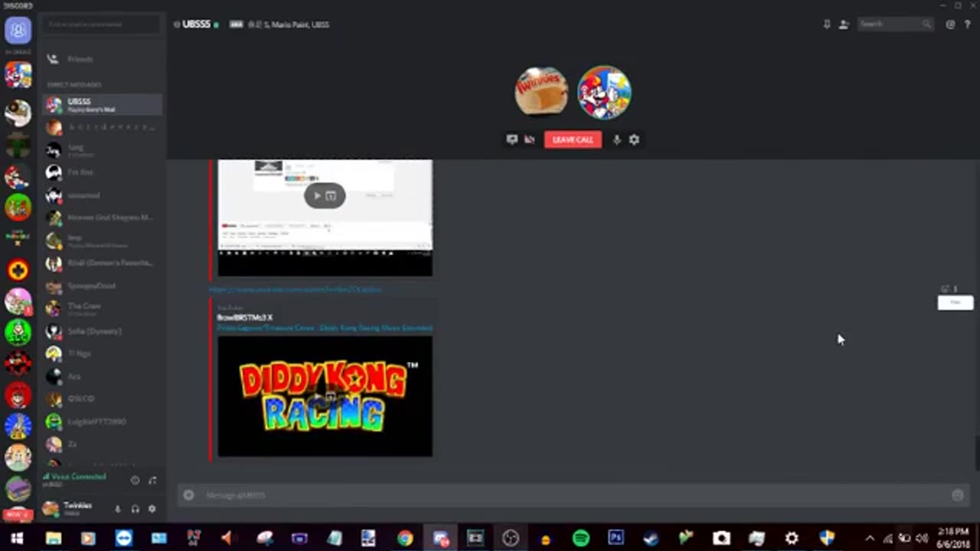Open the Friends list entry
Image resolution: width=980 pixels, height=551 pixels.
(x=103, y=59)
